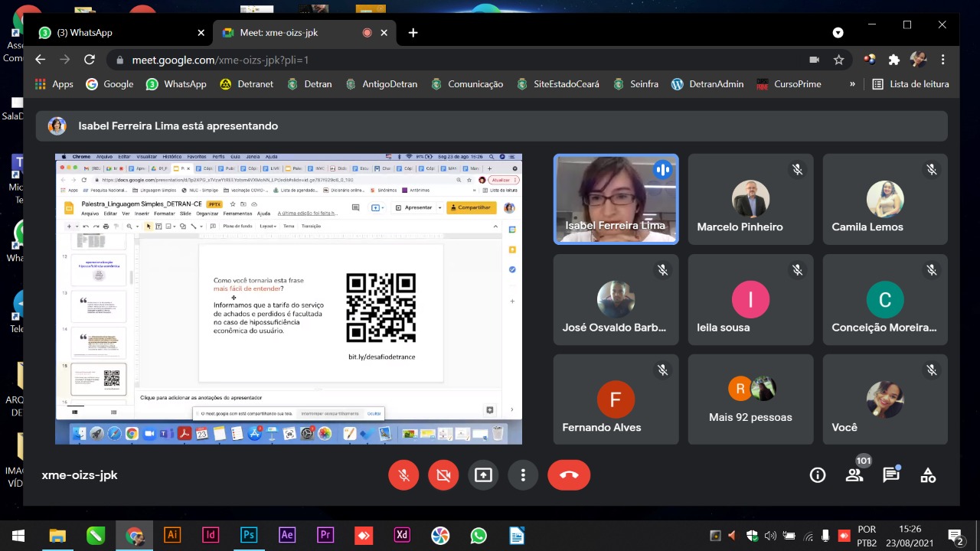Image resolution: width=980 pixels, height=551 pixels.
Task: Expand the hidden bookmarks chevron
Action: pos(852,84)
